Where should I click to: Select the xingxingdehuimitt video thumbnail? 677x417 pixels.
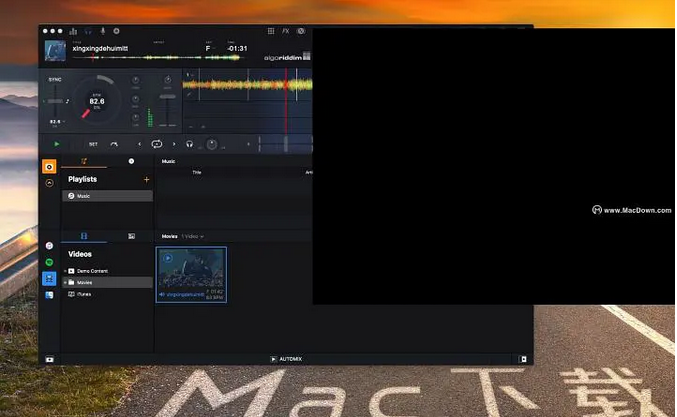pos(191,273)
